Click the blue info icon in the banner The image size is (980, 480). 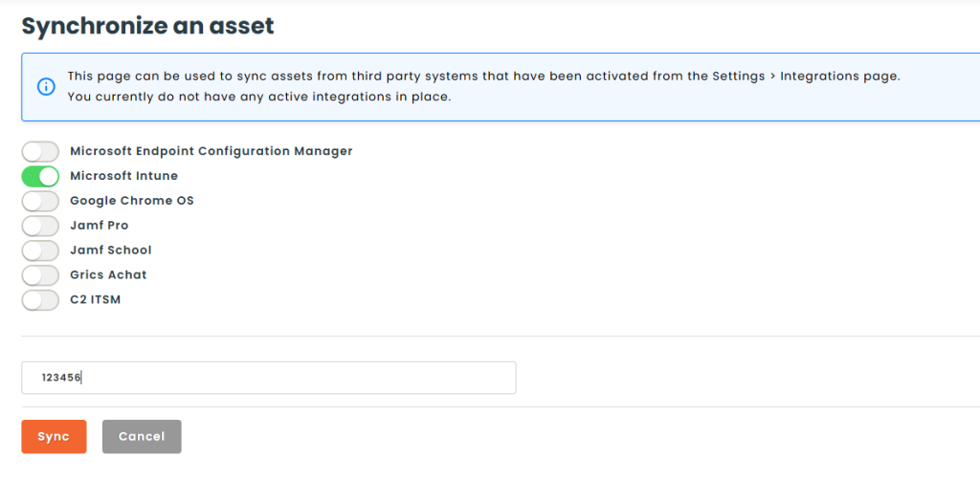click(46, 87)
